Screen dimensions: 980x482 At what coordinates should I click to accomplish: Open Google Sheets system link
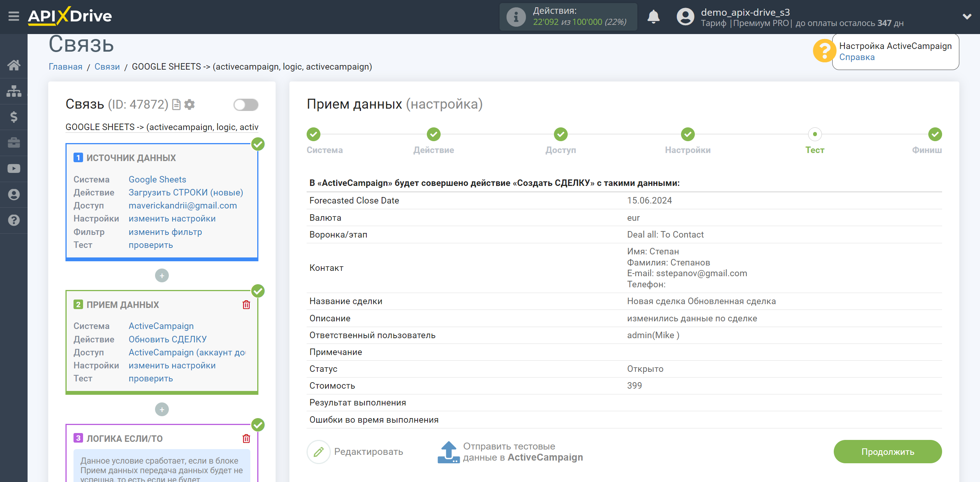click(x=157, y=179)
